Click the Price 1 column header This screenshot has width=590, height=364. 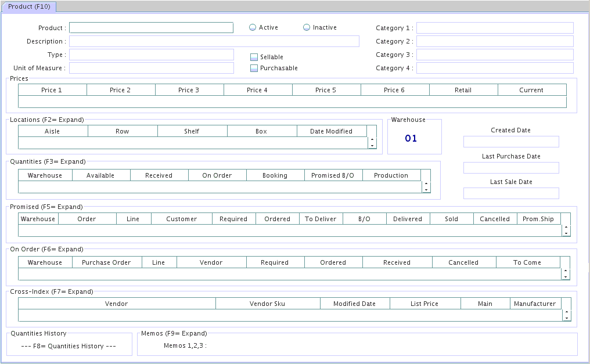[x=52, y=90]
